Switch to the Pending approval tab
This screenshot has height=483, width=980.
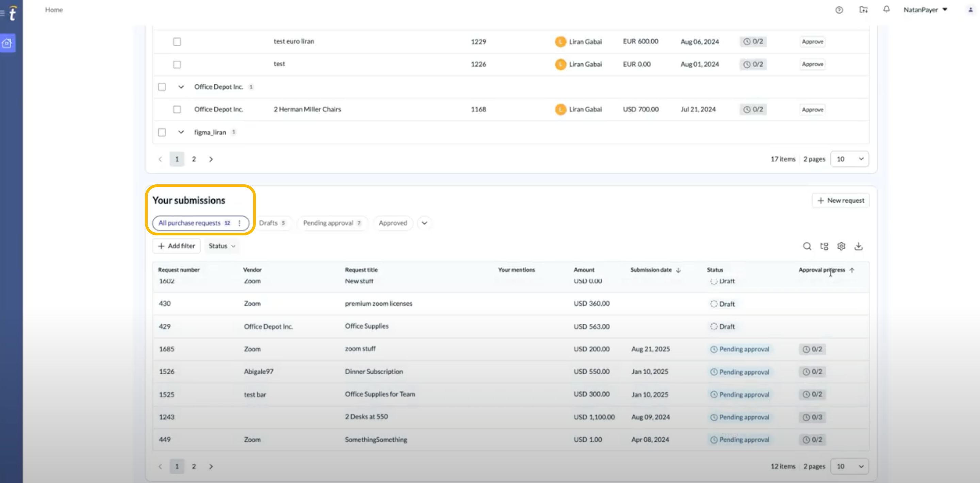(332, 223)
